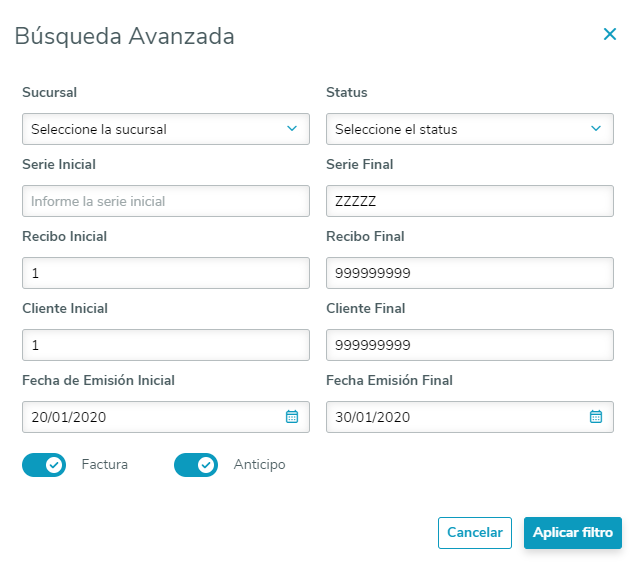Close the Búsqueda Avanzada dialog
Image resolution: width=634 pixels, height=569 pixels.
coord(610,34)
